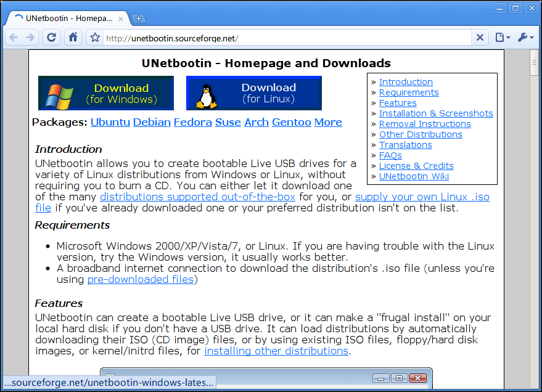Close the browser window
The image size is (542, 392).
click(x=532, y=8)
